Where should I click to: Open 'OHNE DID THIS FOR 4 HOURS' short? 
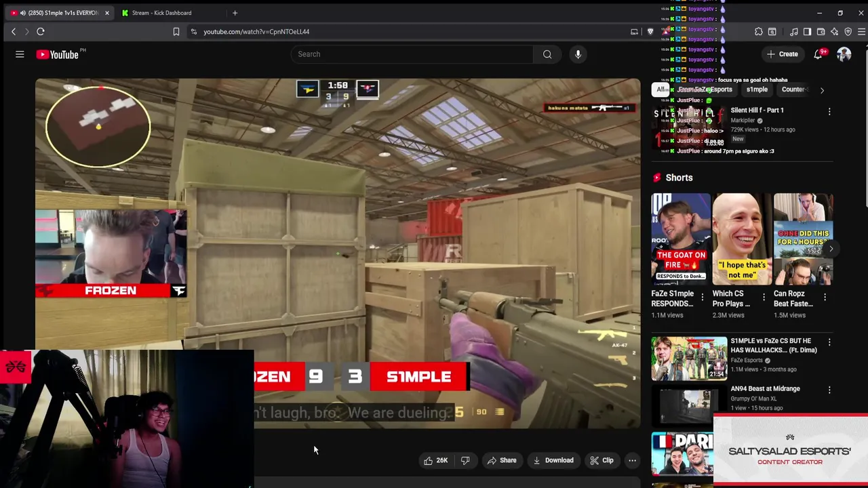(x=803, y=239)
